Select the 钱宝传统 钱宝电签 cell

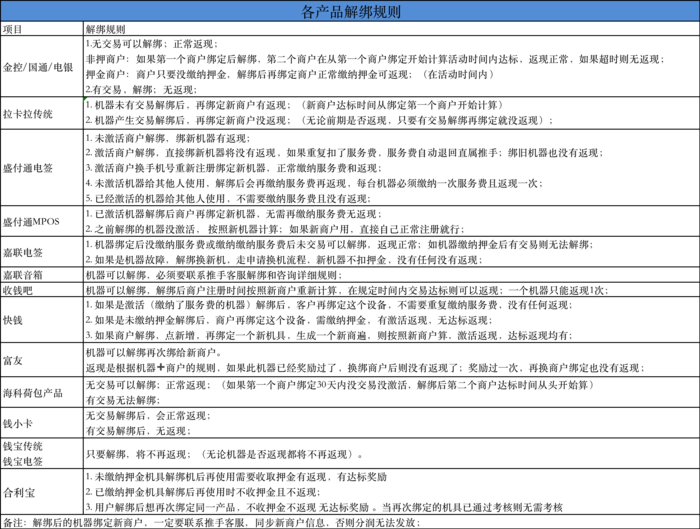pos(42,454)
